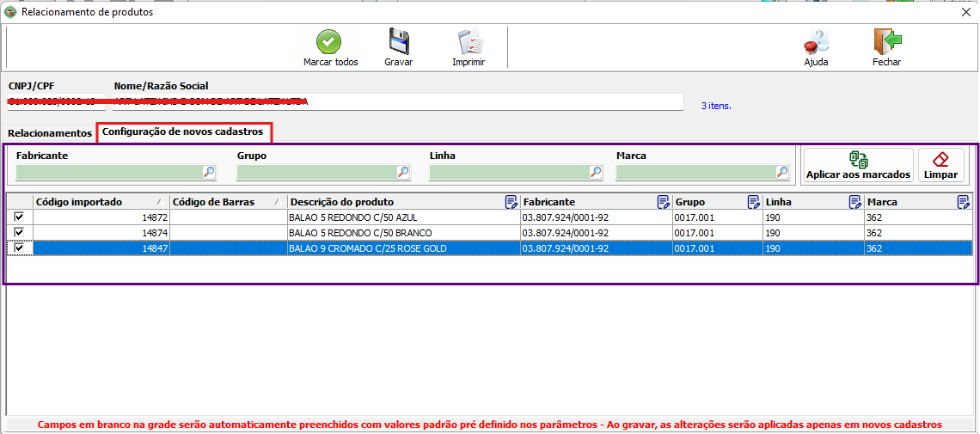980x434 pixels.
Task: Click Linha 190 in ROSE GOLD row
Action: pyautogui.click(x=812, y=248)
